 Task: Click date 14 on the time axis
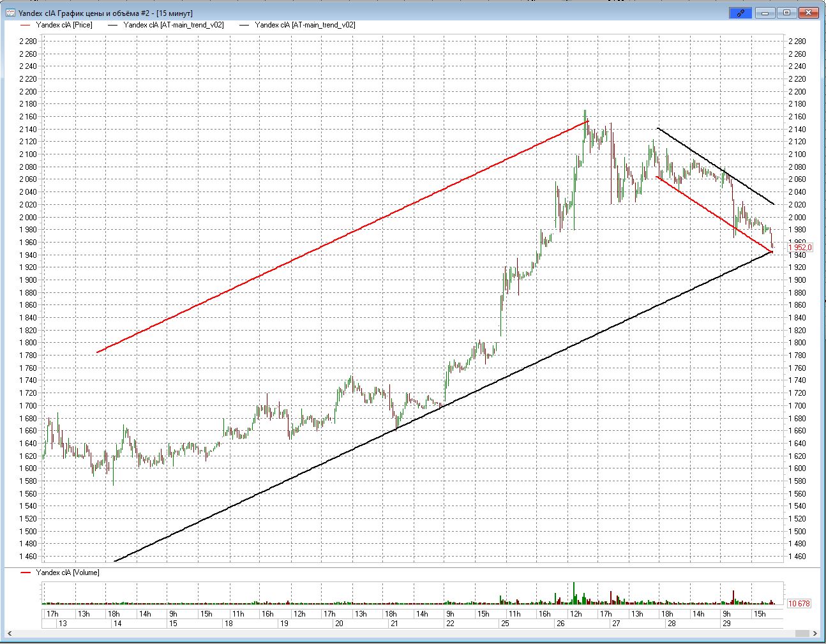(117, 624)
